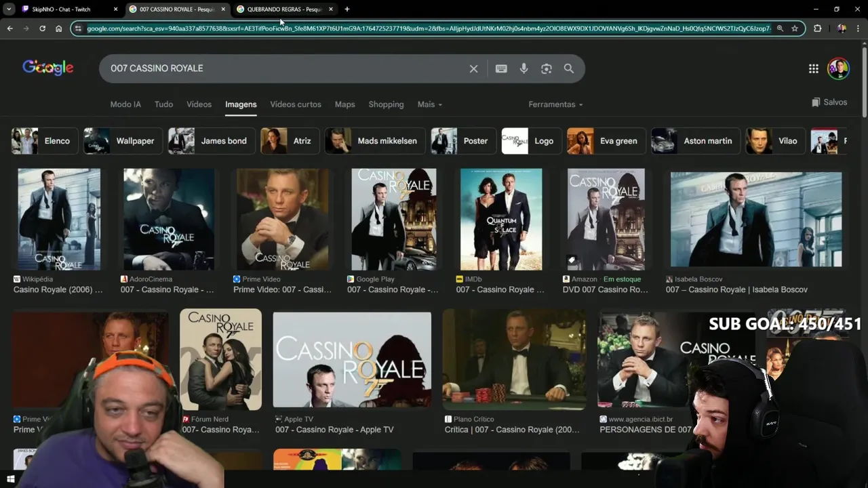Viewport: 868px width, 488px height.
Task: Close the QUEBRANDO REGRAS tab
Action: click(x=331, y=9)
